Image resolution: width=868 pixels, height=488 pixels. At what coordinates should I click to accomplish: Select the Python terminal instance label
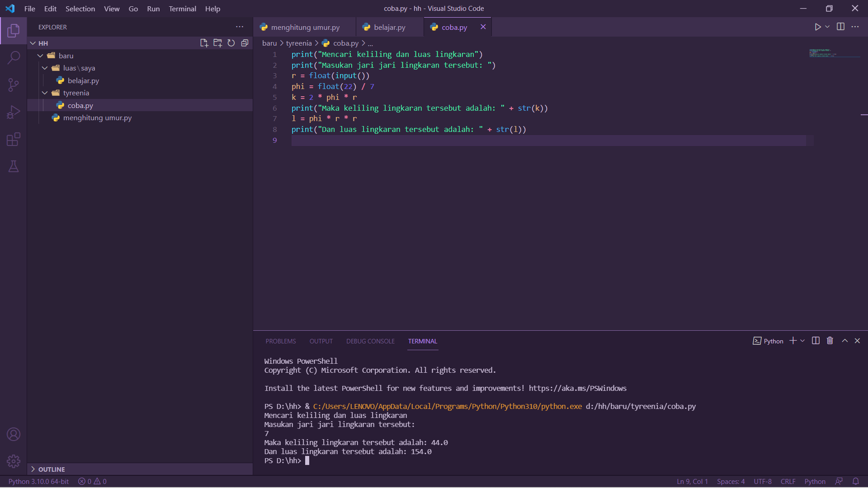pyautogui.click(x=768, y=341)
